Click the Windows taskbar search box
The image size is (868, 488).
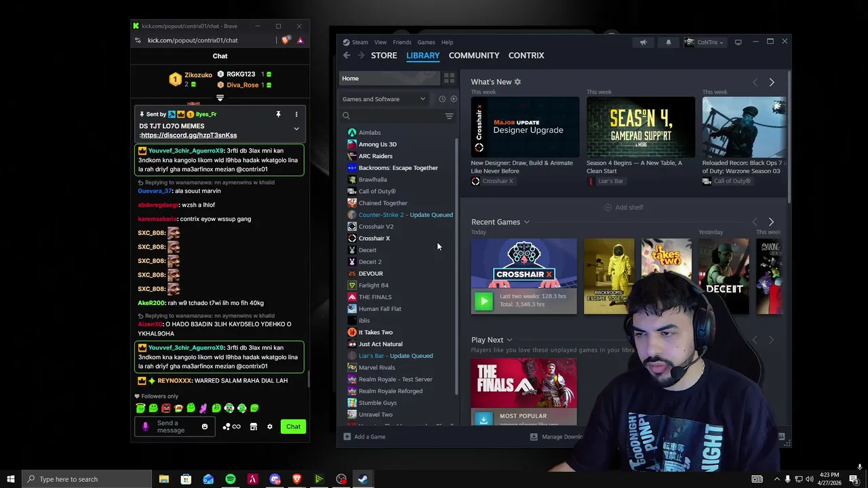click(x=87, y=479)
